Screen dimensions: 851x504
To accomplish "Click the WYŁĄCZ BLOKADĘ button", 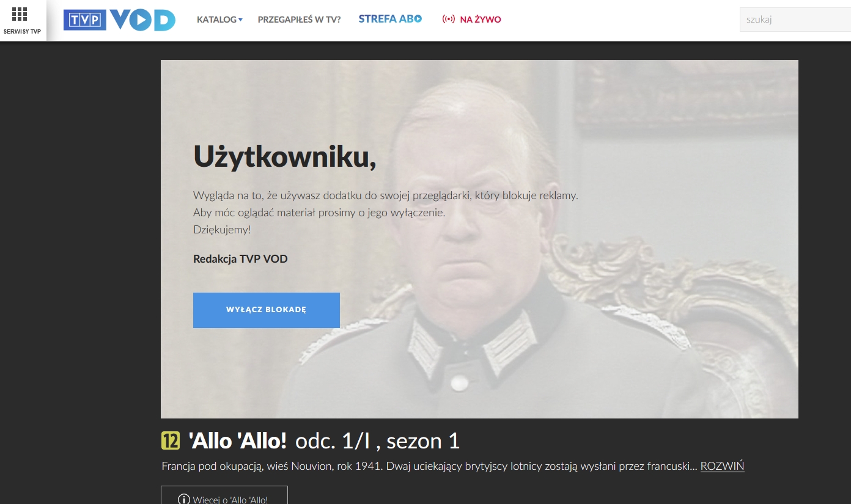I will click(267, 310).
